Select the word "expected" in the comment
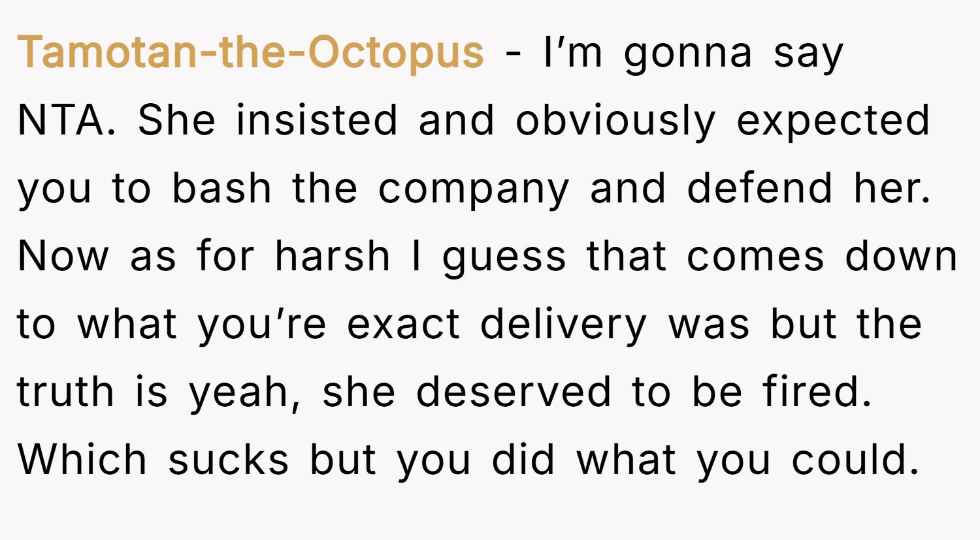 tap(833, 122)
